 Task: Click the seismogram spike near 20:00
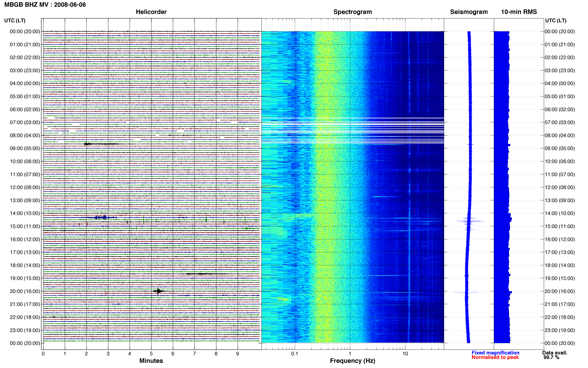[x=466, y=292]
